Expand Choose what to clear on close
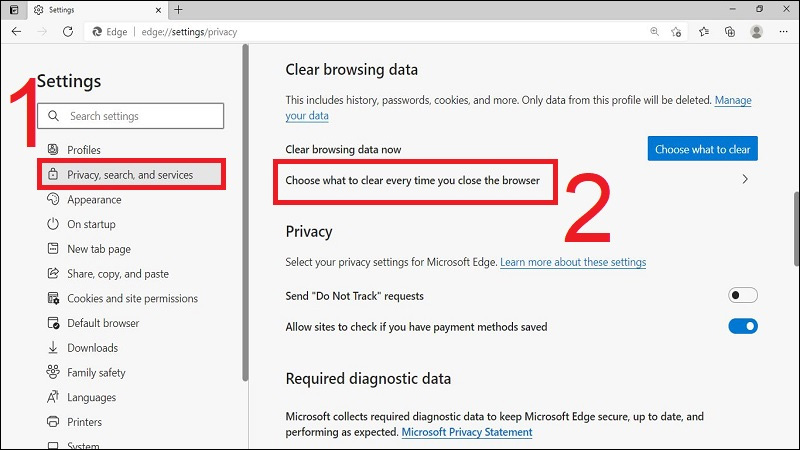Image resolution: width=800 pixels, height=450 pixels. [744, 180]
